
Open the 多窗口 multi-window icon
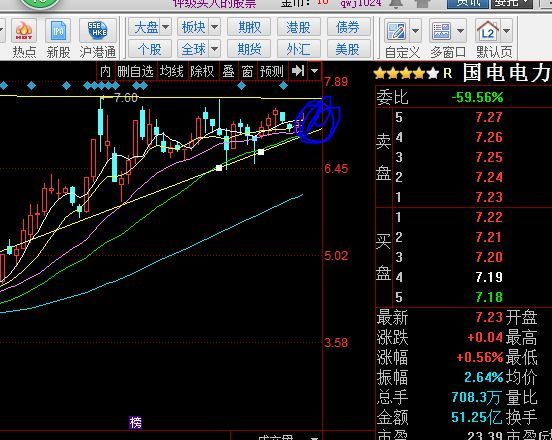coord(441,31)
